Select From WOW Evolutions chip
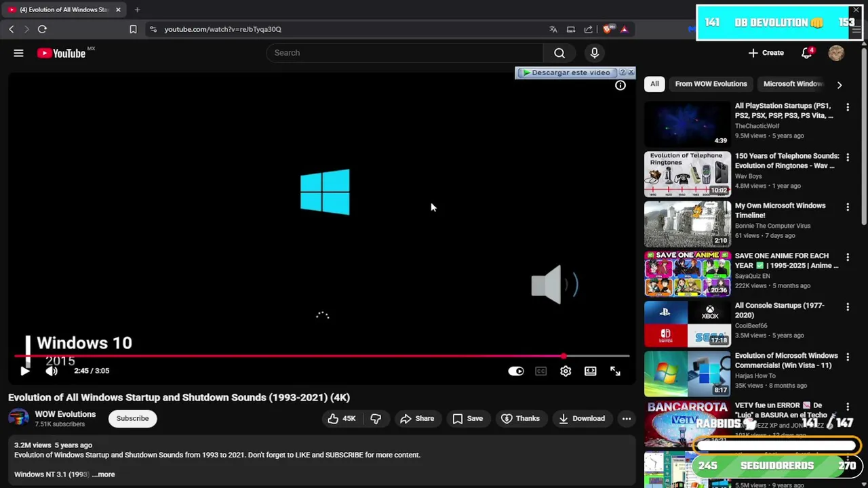The width and height of the screenshot is (868, 488). (711, 84)
